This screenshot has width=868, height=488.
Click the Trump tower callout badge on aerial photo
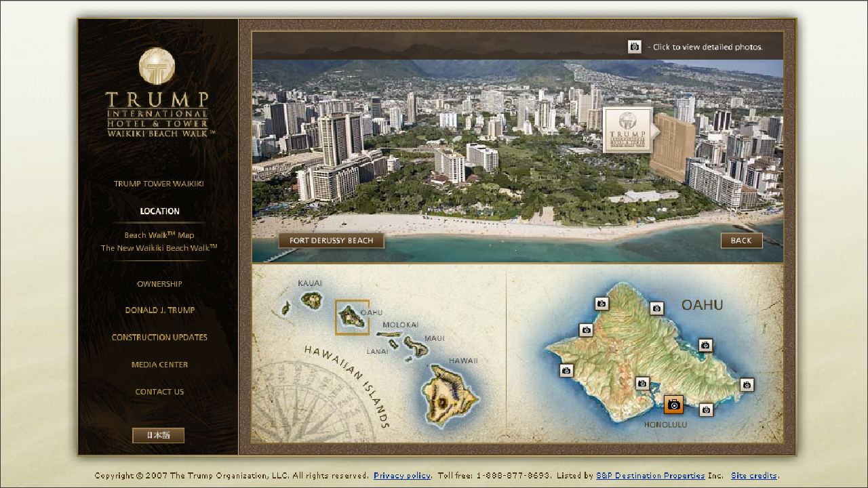click(629, 129)
